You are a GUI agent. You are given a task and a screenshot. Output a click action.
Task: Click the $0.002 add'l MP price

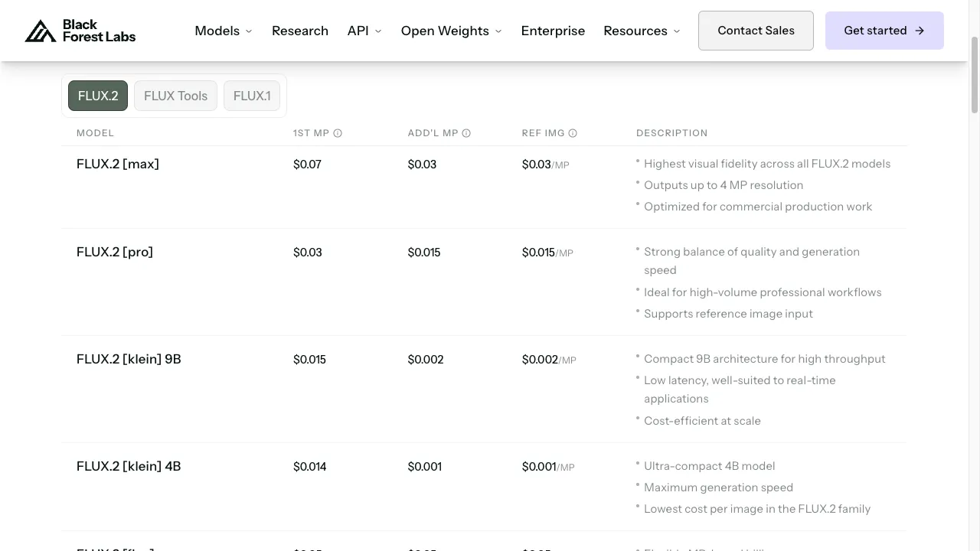(426, 360)
